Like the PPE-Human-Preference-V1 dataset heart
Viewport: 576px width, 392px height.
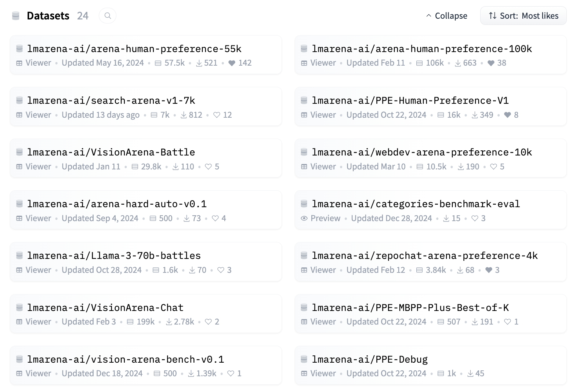(507, 115)
